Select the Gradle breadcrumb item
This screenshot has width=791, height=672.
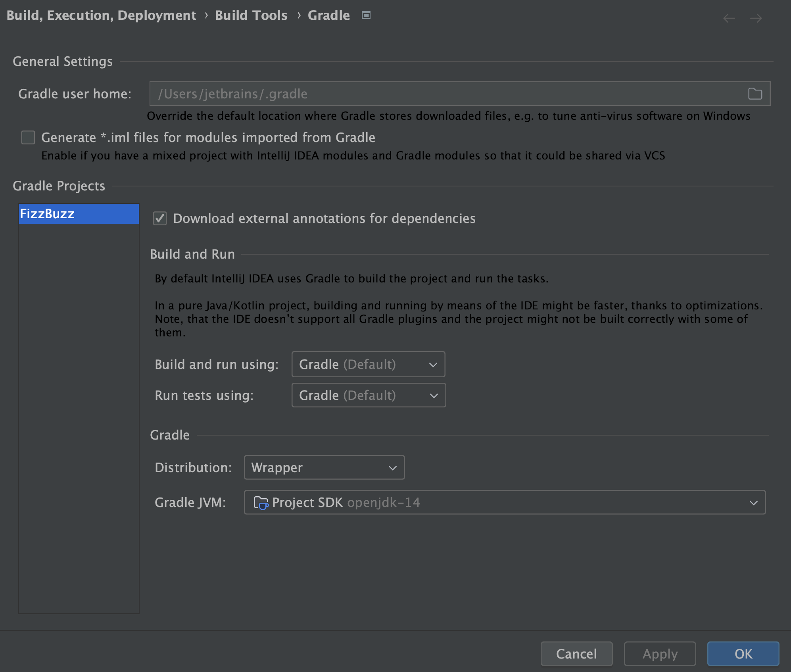[x=329, y=15]
